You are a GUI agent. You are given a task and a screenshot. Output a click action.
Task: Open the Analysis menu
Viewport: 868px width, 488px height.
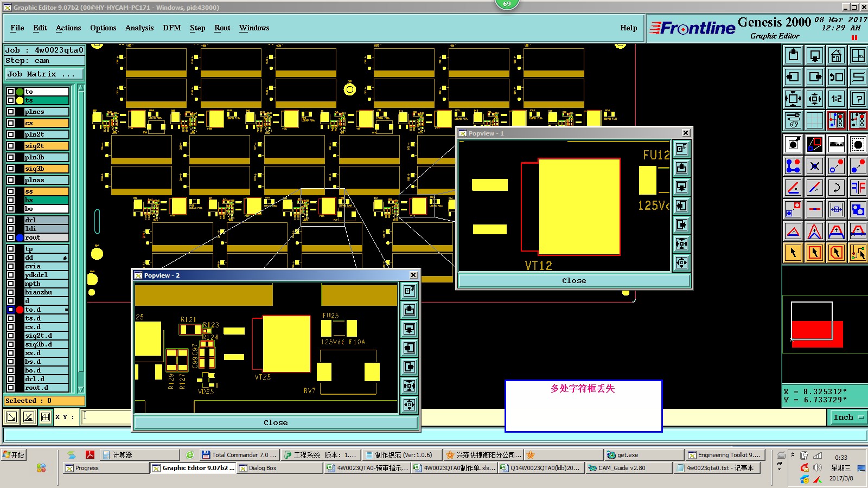(139, 28)
